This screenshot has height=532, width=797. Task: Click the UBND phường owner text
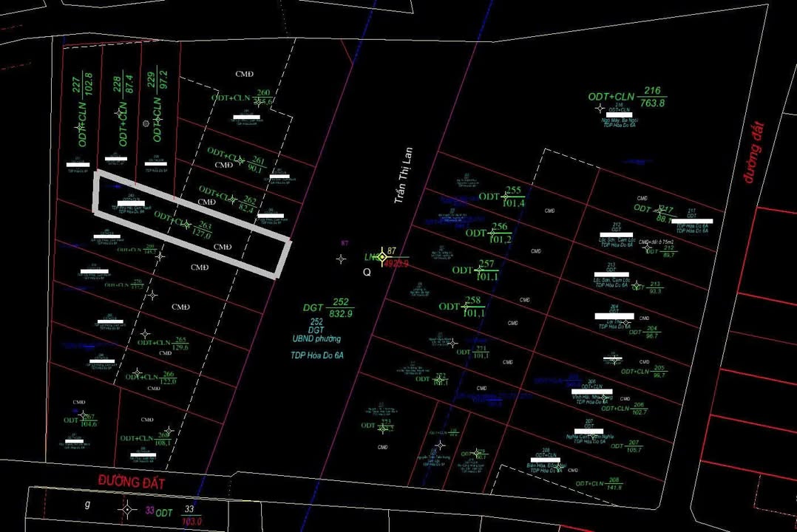pos(316,338)
